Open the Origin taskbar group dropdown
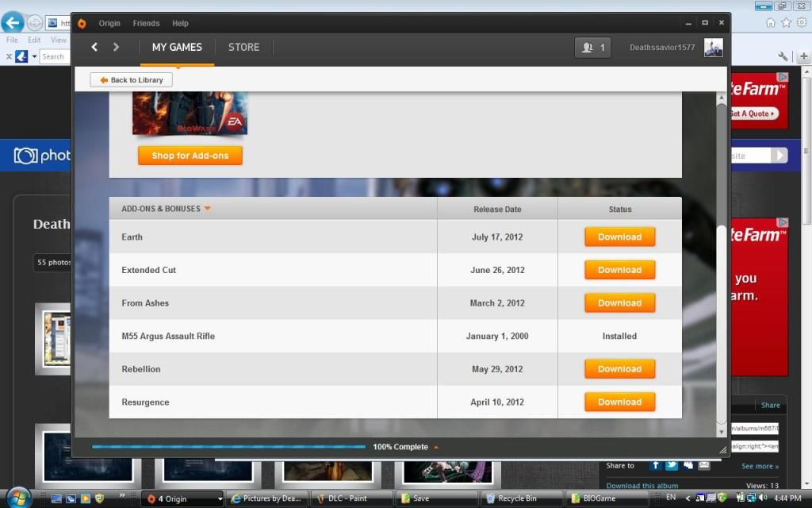The width and height of the screenshot is (812, 508). (x=220, y=498)
